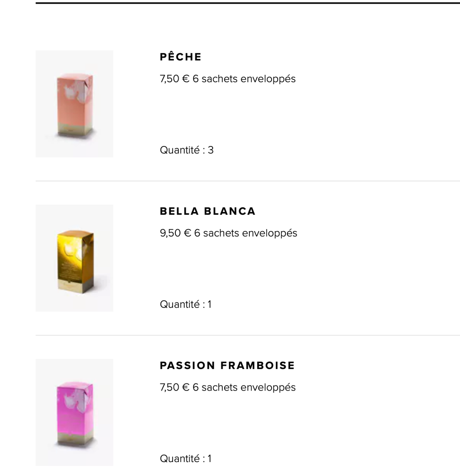Click the PASSION FRAMBOISE product title
The width and height of the screenshot is (460, 476).
[227, 365]
